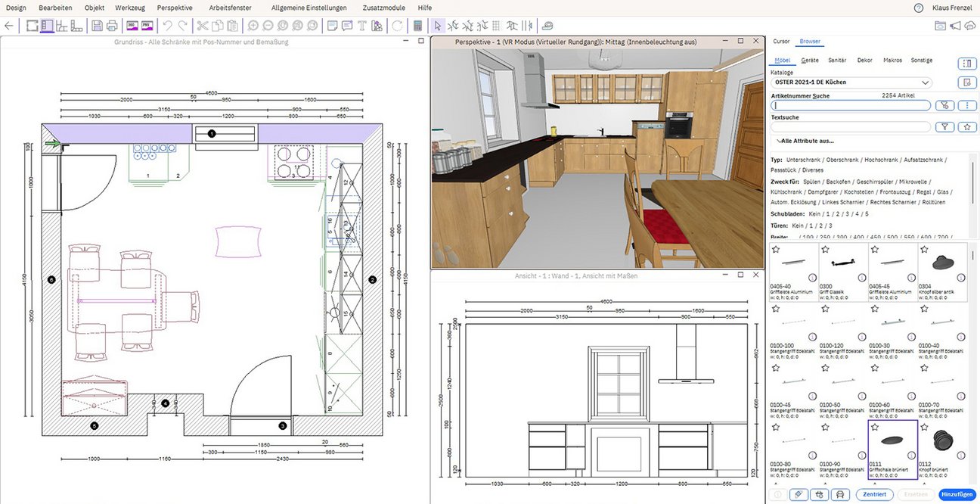
Task: Click the zoom in magnifier icon
Action: (253, 26)
